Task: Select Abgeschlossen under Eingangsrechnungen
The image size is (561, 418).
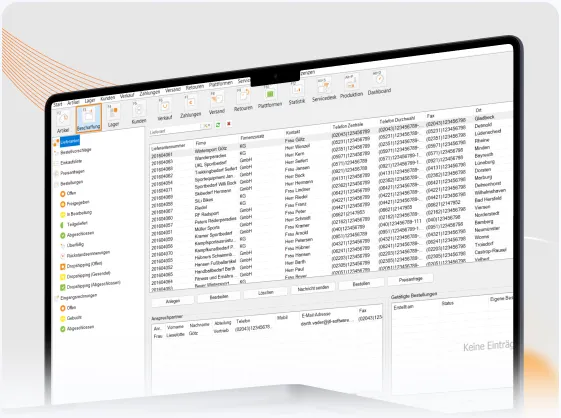Action: (x=80, y=327)
